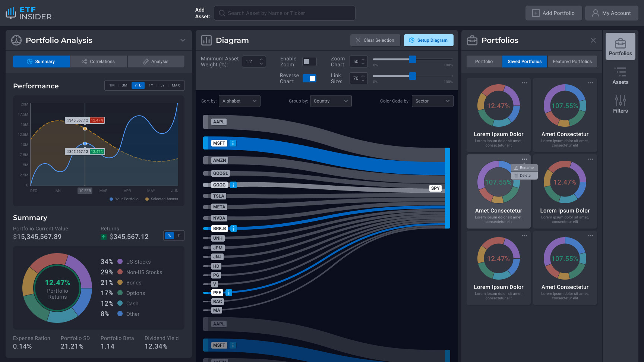Open Portfolios sidebar panel
This screenshot has width=644, height=362.
point(620,47)
